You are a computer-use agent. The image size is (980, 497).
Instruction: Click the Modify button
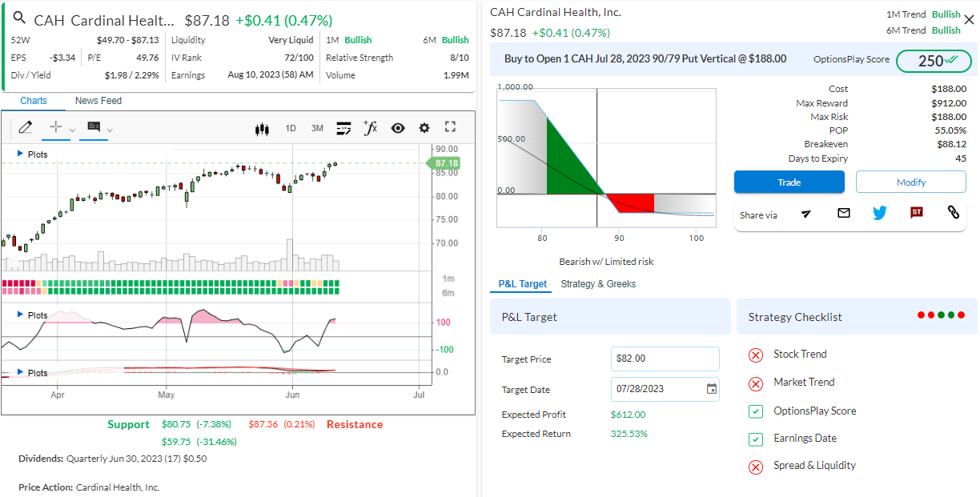coord(911,182)
